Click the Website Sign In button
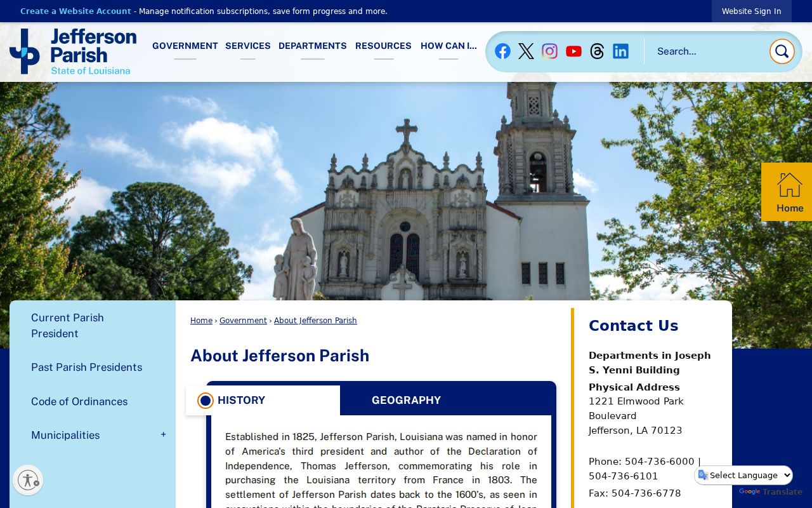The image size is (812, 508). (x=751, y=11)
